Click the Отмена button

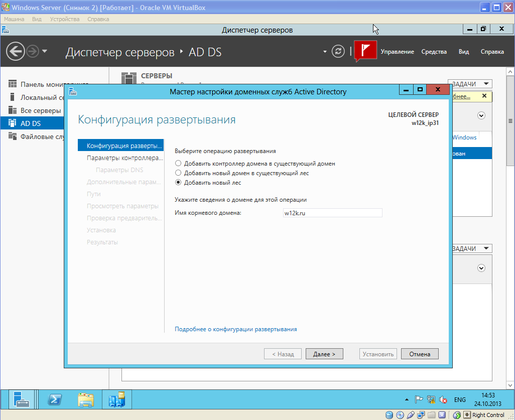[x=420, y=354]
